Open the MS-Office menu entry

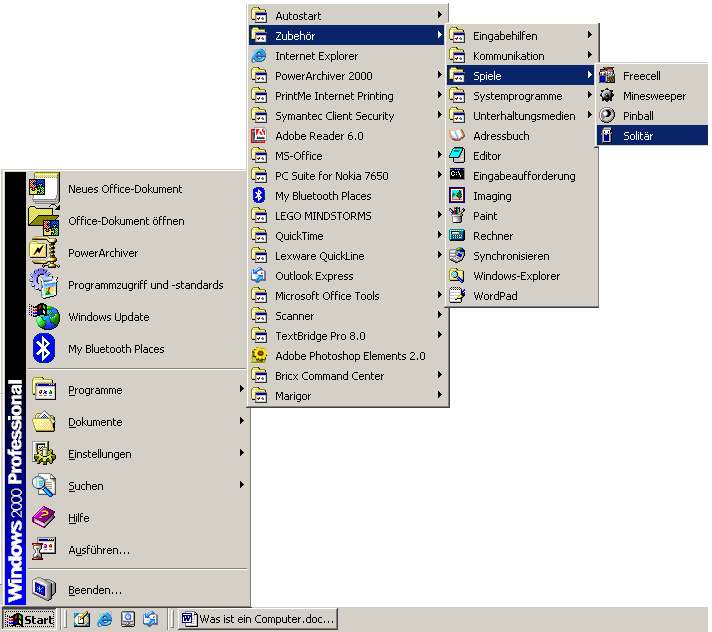(x=347, y=155)
